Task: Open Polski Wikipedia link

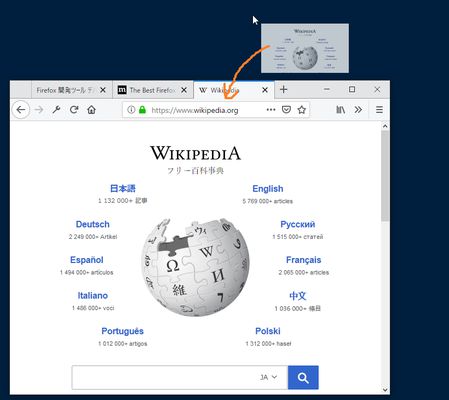Action: pyautogui.click(x=268, y=331)
